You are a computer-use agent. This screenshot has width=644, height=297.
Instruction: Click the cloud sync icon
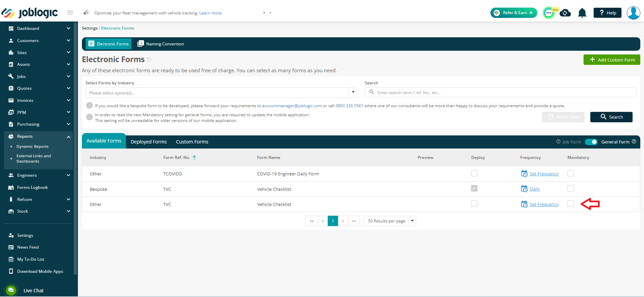pyautogui.click(x=565, y=13)
